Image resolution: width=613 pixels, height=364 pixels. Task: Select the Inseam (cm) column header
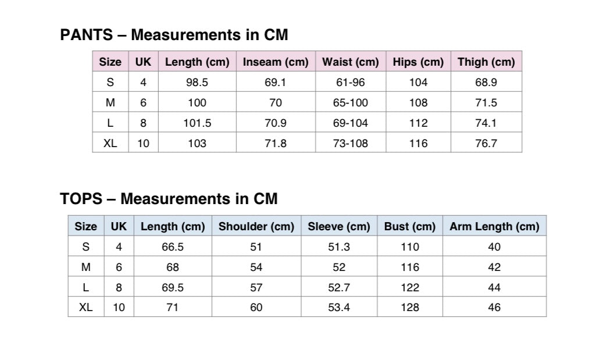coord(276,62)
